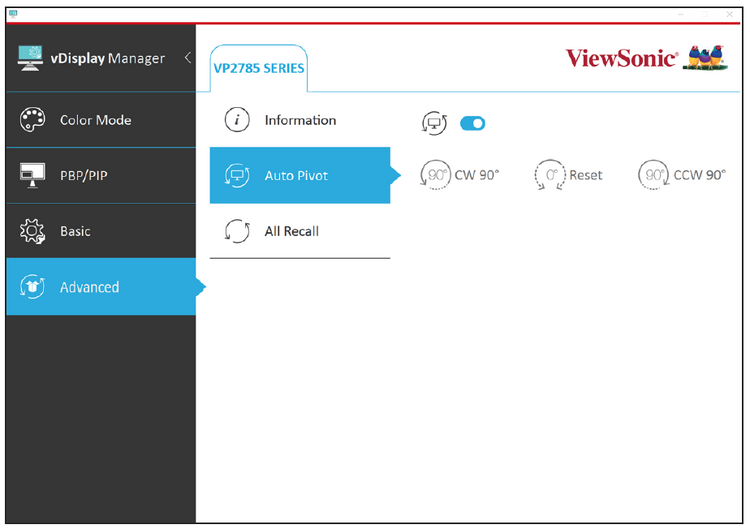750x529 pixels.
Task: Collapse sidebar with the left chevron
Action: [x=188, y=58]
